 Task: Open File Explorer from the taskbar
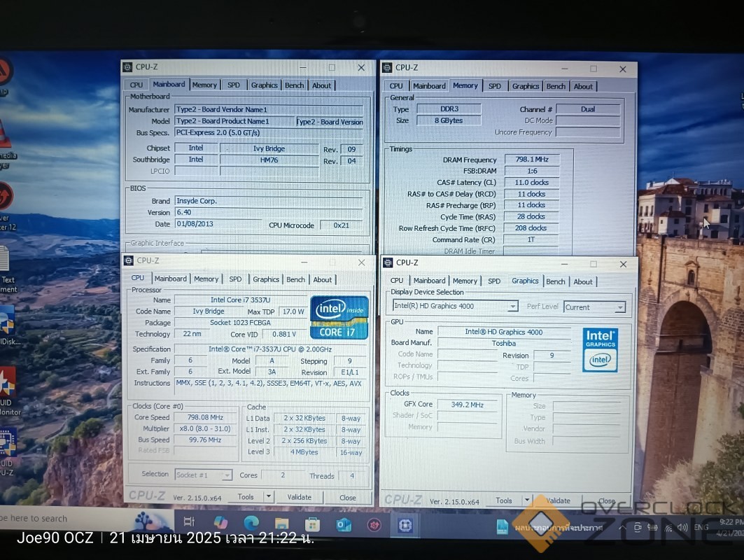281,523
